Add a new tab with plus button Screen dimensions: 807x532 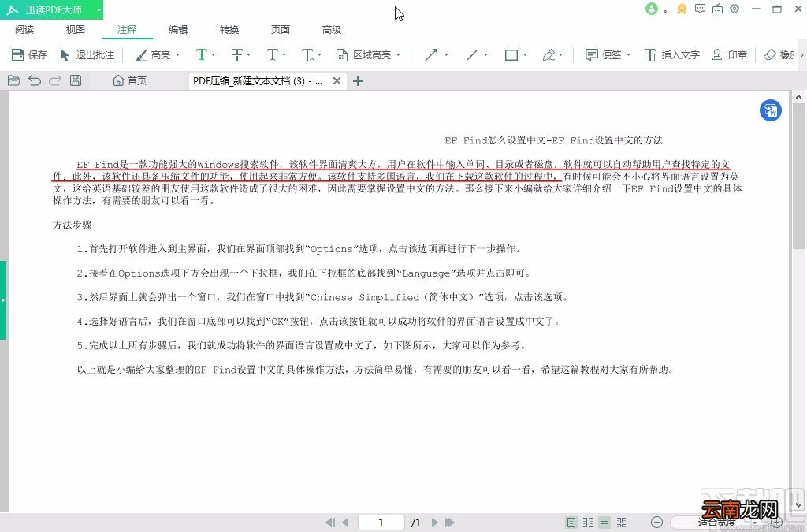(x=358, y=80)
